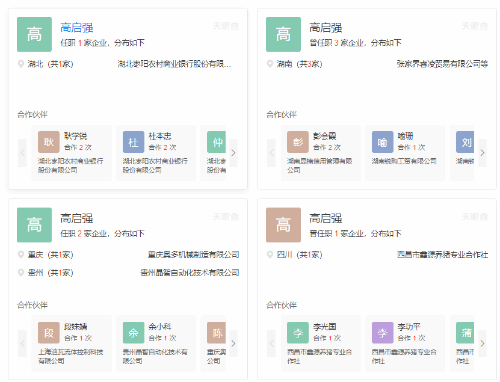Click the partner name beside the 段 avatar
500x382 pixels.
point(75,327)
